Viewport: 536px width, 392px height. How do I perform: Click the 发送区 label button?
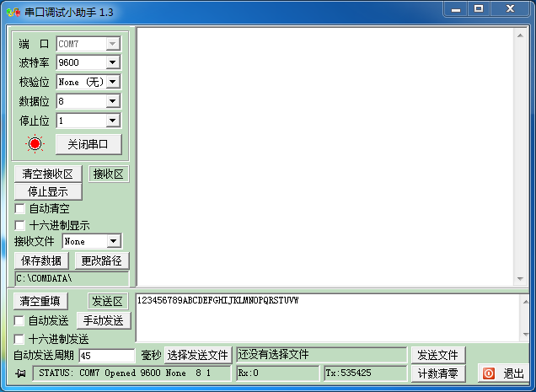[108, 301]
